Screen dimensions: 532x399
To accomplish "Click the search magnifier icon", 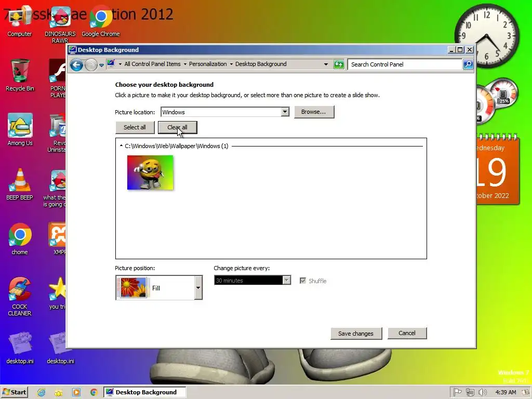I will pos(468,64).
